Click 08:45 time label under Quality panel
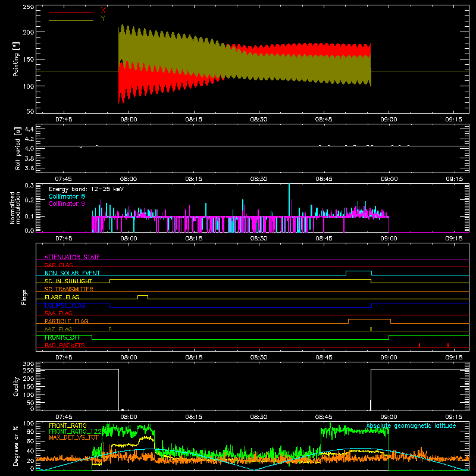The image size is (476, 476). pos(324,417)
